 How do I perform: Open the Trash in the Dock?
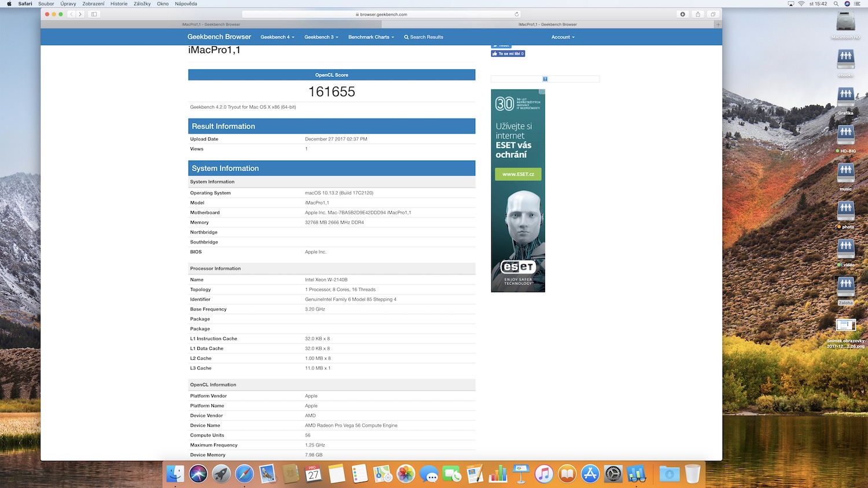(692, 474)
